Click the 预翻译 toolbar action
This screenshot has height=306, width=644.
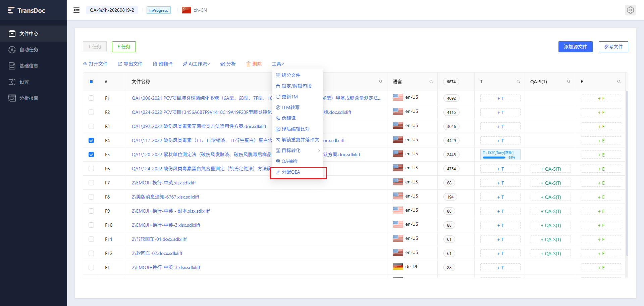(x=163, y=64)
